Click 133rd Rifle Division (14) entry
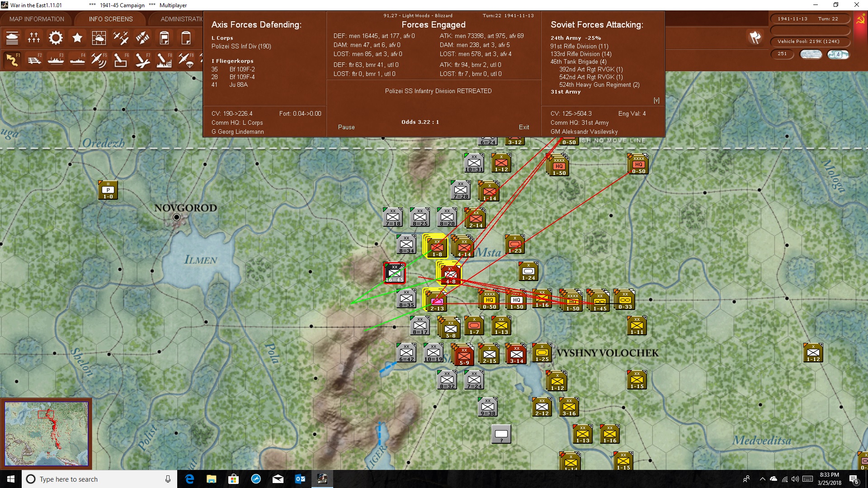This screenshot has width=868, height=488. (x=581, y=54)
